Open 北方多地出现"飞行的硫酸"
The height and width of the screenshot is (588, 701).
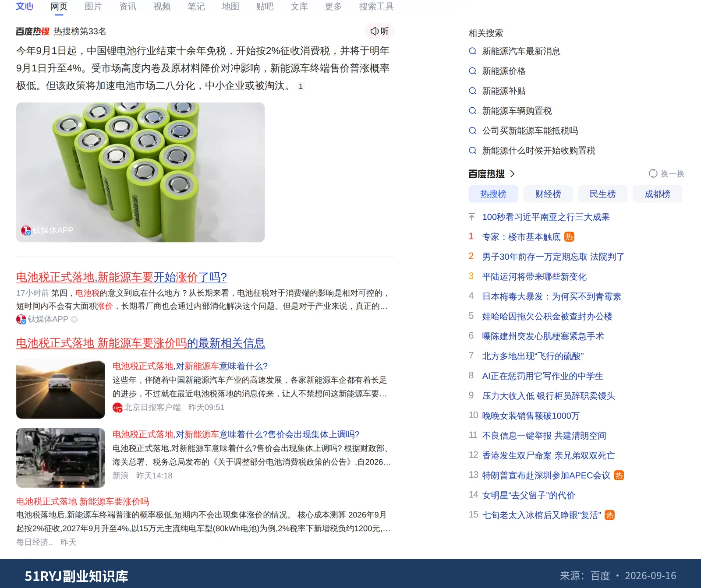click(x=533, y=356)
